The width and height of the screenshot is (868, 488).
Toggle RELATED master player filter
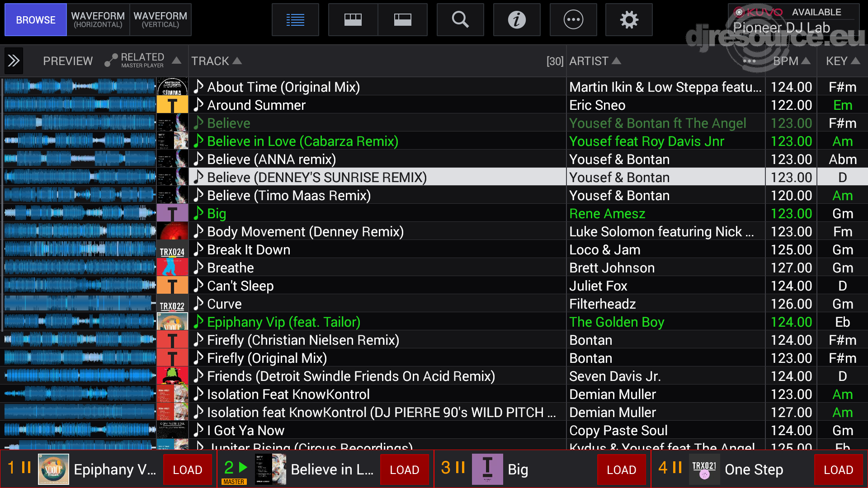134,61
